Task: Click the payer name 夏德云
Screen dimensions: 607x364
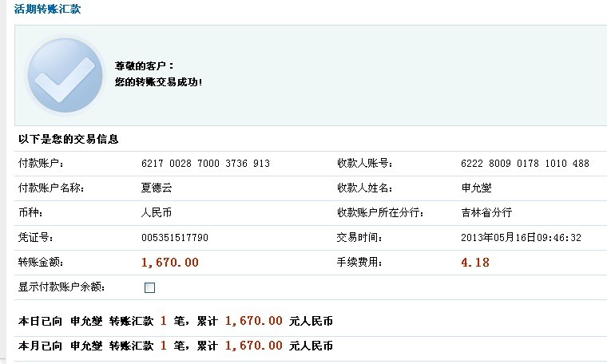Action: [x=156, y=188]
